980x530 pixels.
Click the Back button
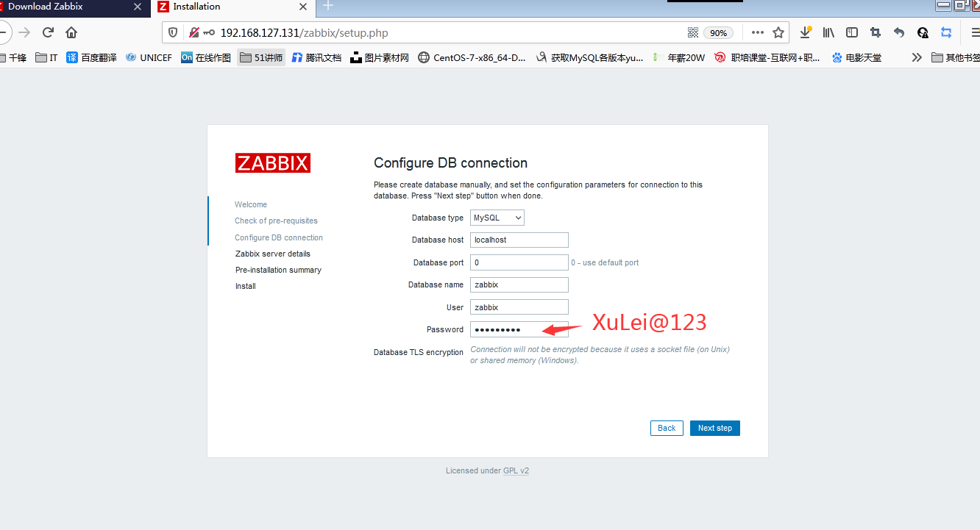tap(667, 428)
